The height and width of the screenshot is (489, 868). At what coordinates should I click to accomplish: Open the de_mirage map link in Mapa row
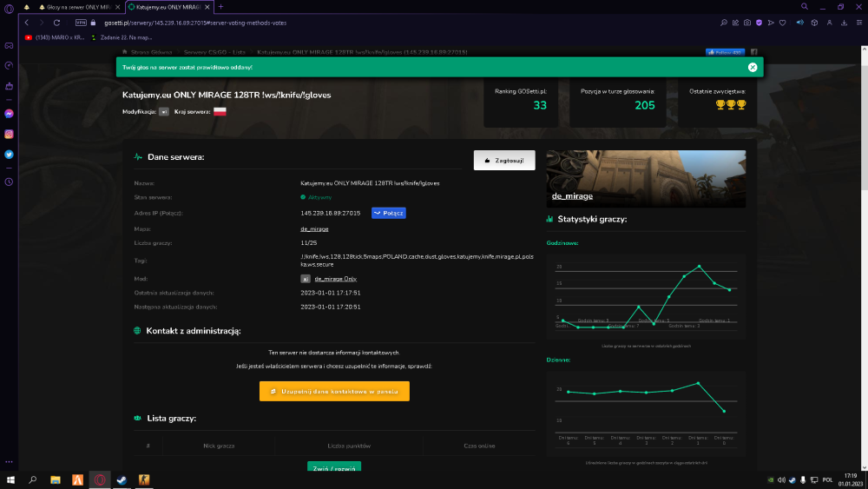[x=314, y=228]
